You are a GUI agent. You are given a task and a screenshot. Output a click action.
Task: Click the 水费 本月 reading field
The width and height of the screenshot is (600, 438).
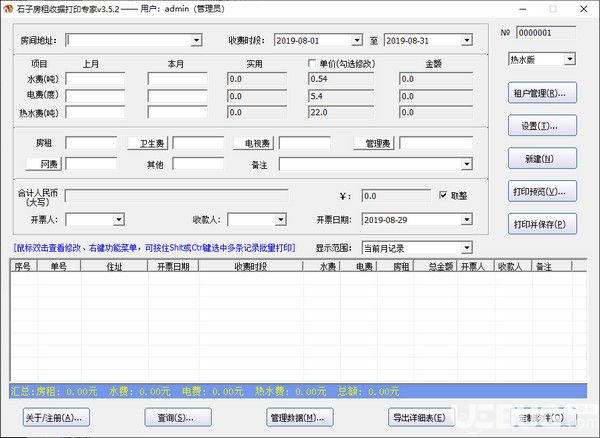(x=178, y=79)
